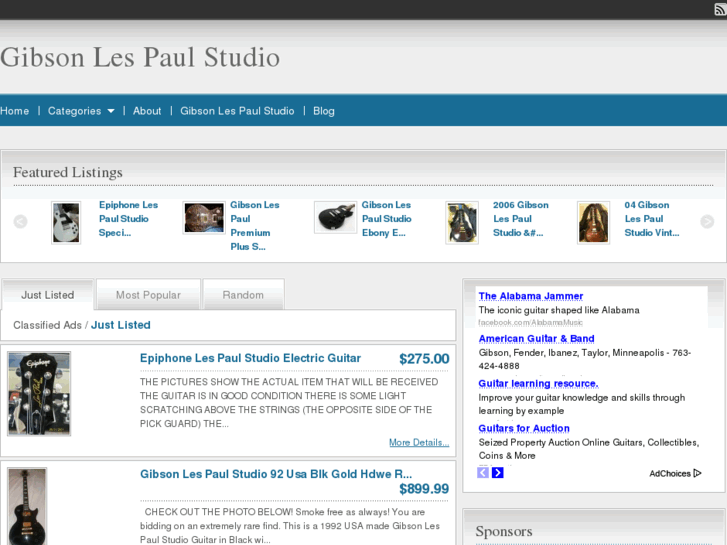The image size is (727, 545).
Task: Open the Blog page
Action: [x=324, y=111]
